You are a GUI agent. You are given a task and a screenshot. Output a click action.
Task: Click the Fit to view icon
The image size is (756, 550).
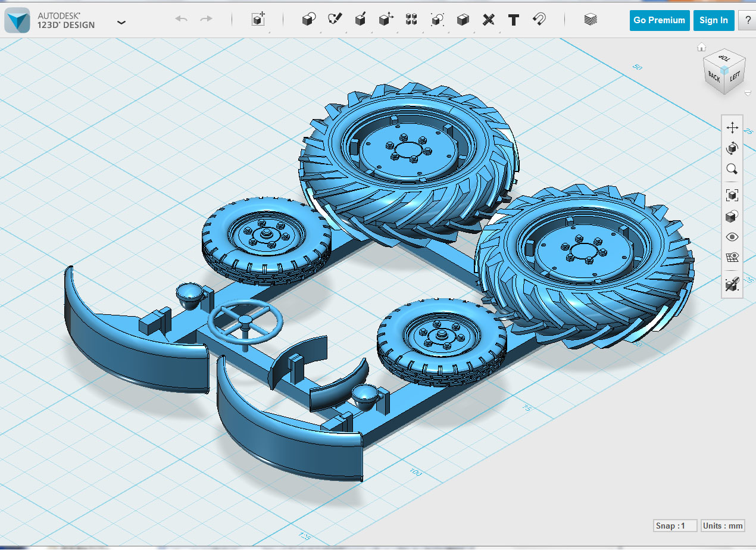(732, 195)
